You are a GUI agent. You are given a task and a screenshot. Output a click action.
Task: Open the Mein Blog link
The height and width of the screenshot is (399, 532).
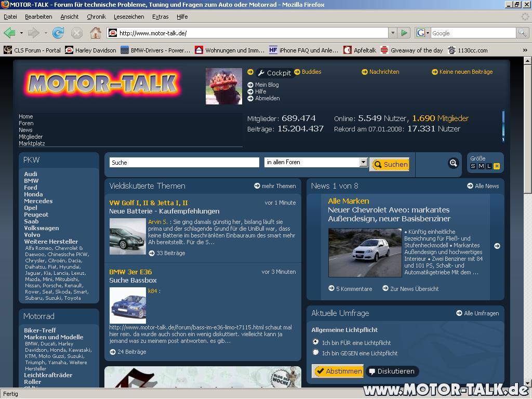click(x=263, y=85)
